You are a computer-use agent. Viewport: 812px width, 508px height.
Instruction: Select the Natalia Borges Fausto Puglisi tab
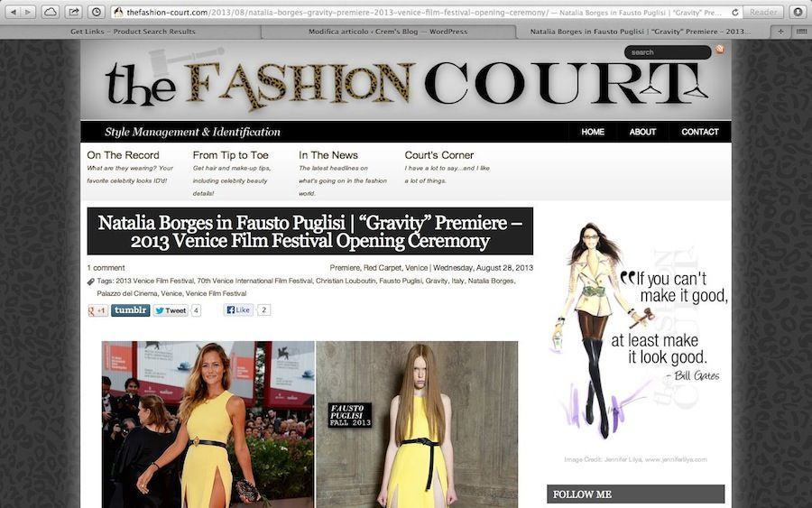coord(640,32)
